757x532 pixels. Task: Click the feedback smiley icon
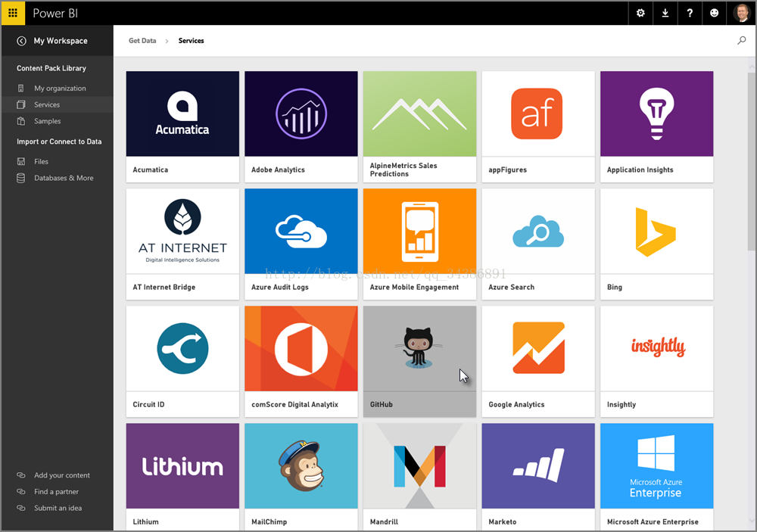pyautogui.click(x=714, y=13)
